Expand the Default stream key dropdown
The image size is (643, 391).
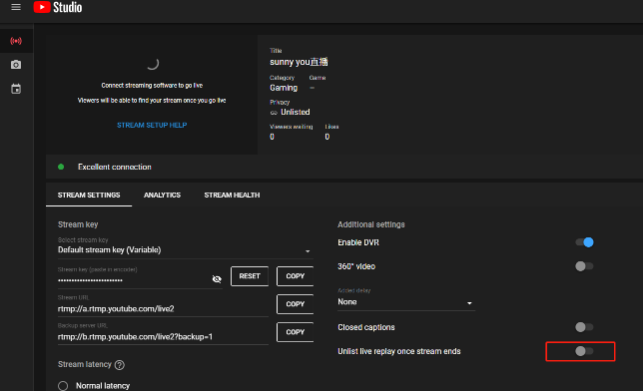click(185, 250)
